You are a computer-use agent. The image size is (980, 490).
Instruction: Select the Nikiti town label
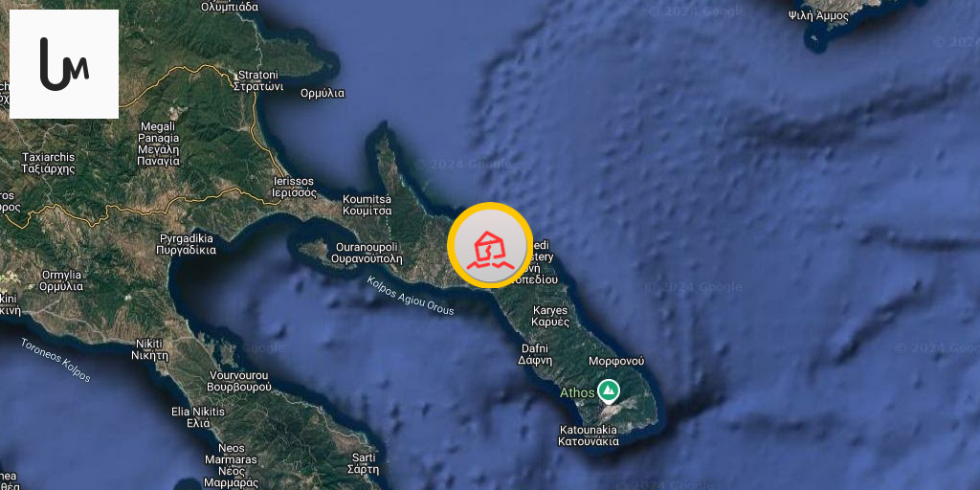click(150, 350)
